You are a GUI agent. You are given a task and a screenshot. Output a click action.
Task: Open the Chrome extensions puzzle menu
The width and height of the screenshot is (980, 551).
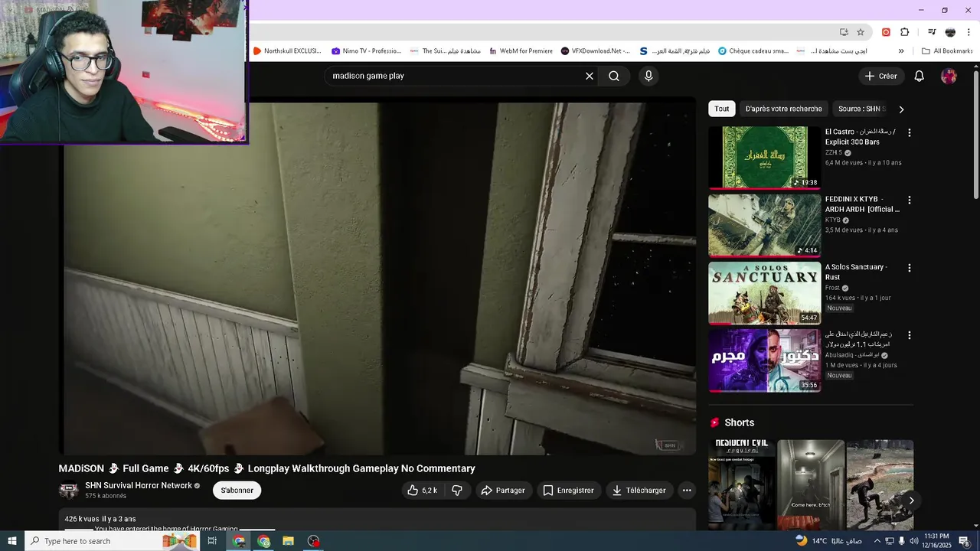(905, 32)
